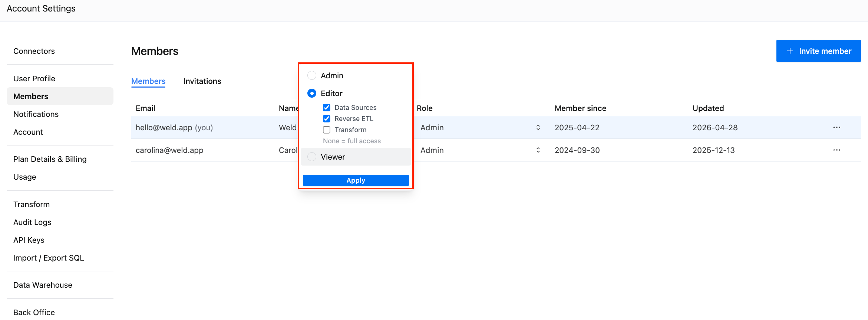
Task: Go to Plan Details & Billing
Action: tap(50, 159)
